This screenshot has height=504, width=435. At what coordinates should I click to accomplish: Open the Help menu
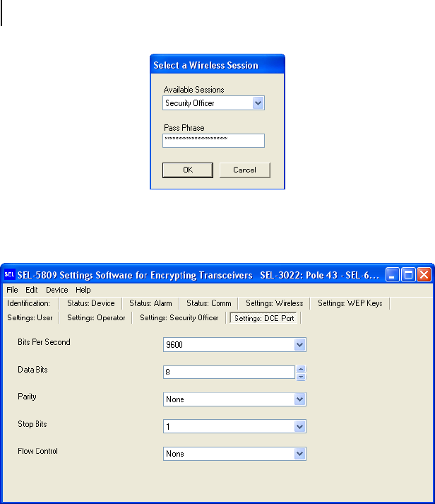[83, 290]
